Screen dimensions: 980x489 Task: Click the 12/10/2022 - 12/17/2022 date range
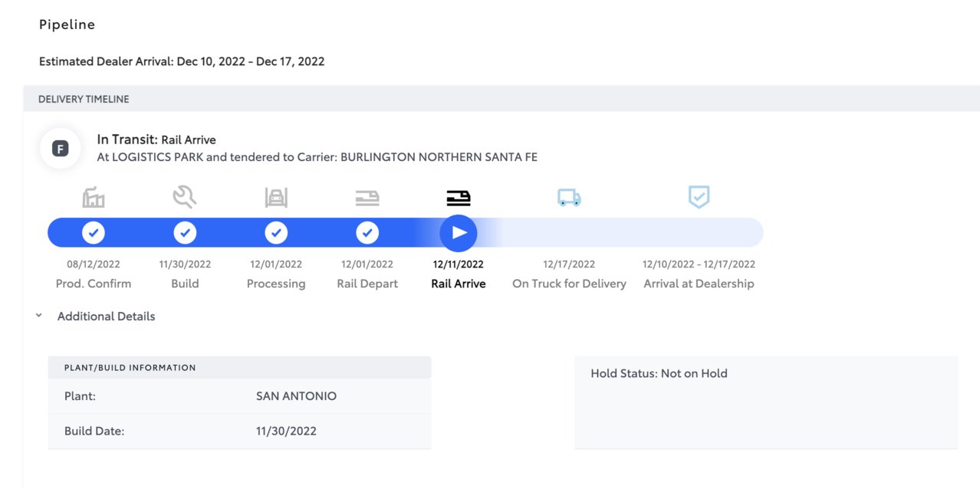click(699, 264)
